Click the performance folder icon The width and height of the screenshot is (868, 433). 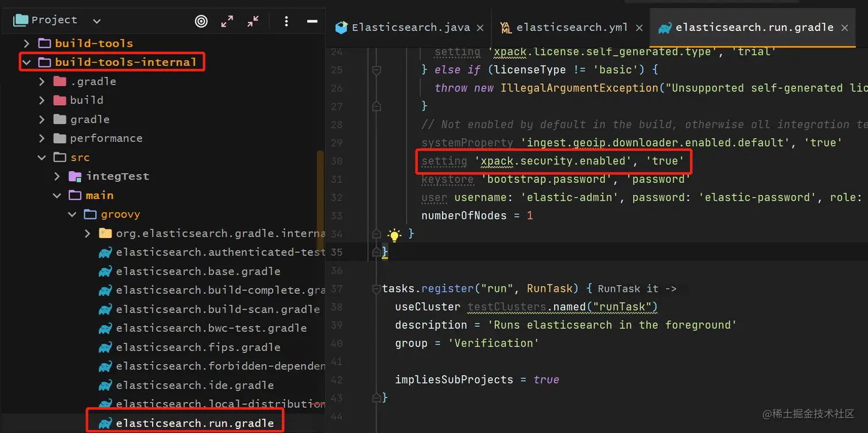point(60,138)
